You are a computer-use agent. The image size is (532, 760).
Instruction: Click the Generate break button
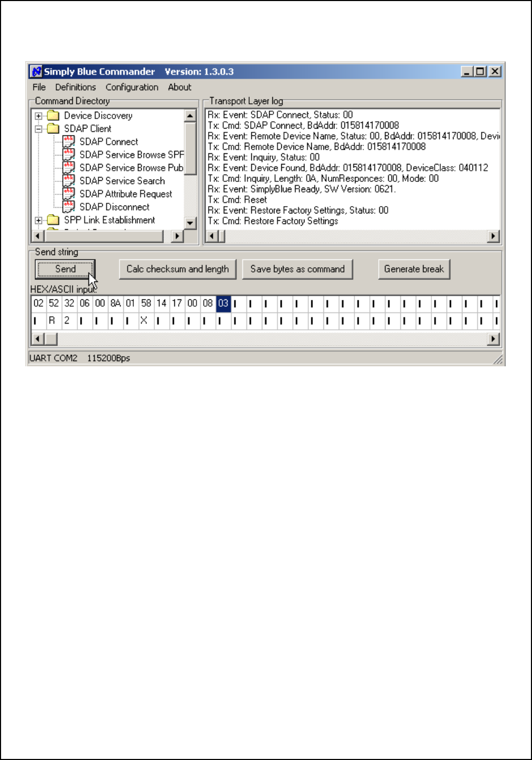point(414,269)
